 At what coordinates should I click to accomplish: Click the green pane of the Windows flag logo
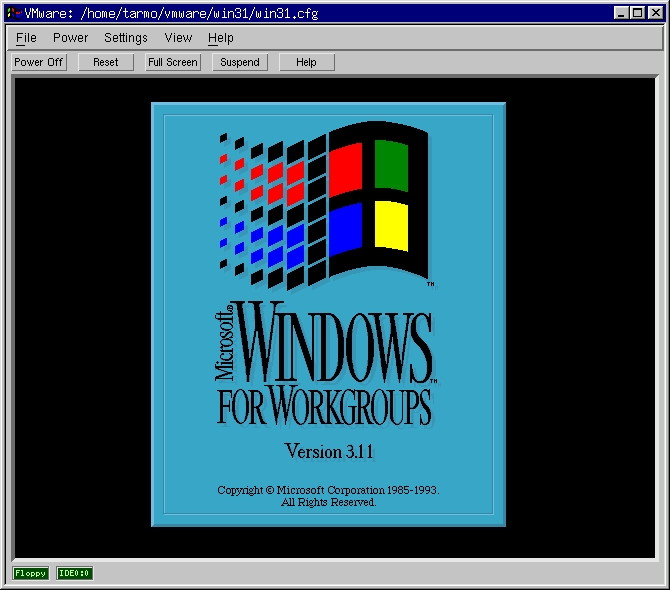[x=392, y=165]
